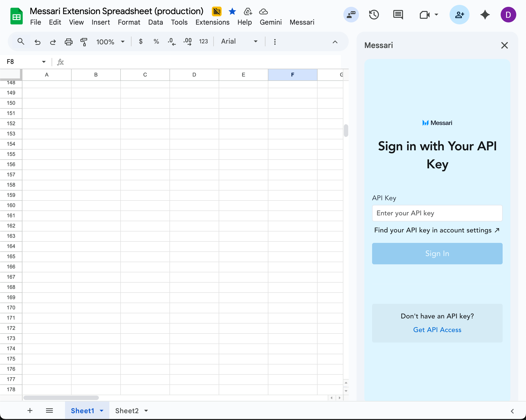
Task: Click the move to Drive folder icon
Action: (248, 11)
